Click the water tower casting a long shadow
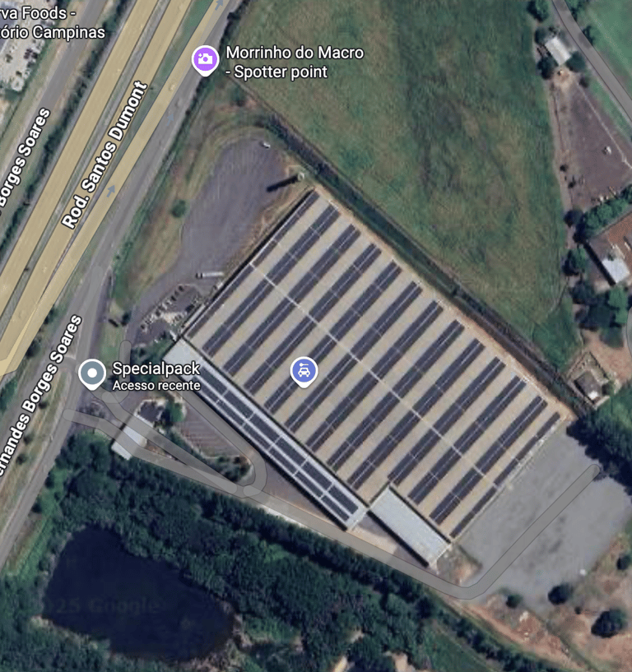 300,176
